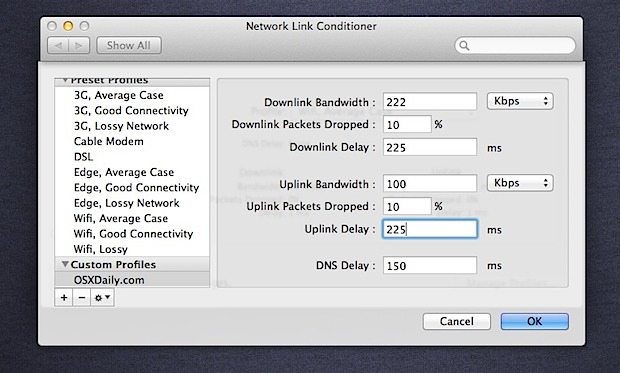Image resolution: width=620 pixels, height=373 pixels.
Task: Go back with the left arrow toolbar button
Action: click(58, 45)
